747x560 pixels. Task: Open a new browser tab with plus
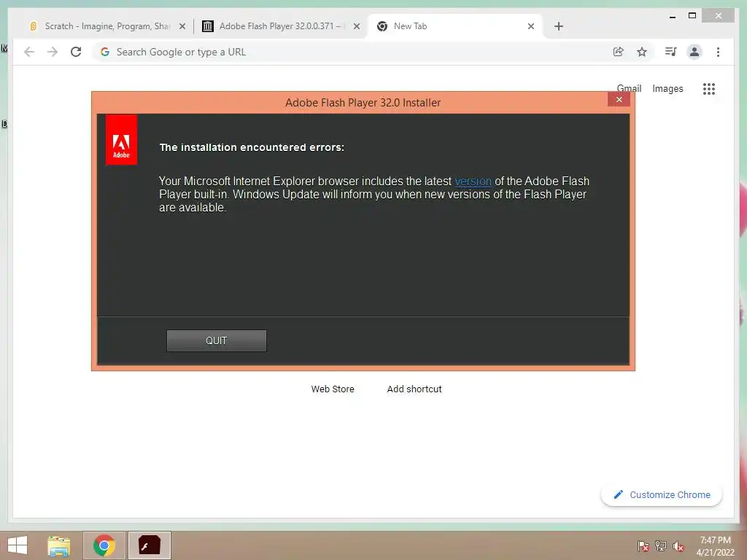(x=559, y=27)
